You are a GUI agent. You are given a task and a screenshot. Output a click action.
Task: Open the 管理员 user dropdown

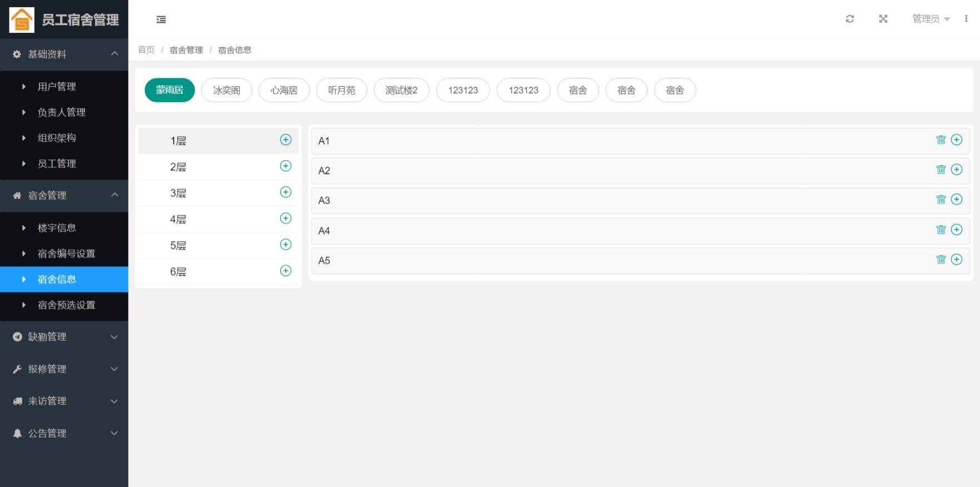pyautogui.click(x=931, y=19)
